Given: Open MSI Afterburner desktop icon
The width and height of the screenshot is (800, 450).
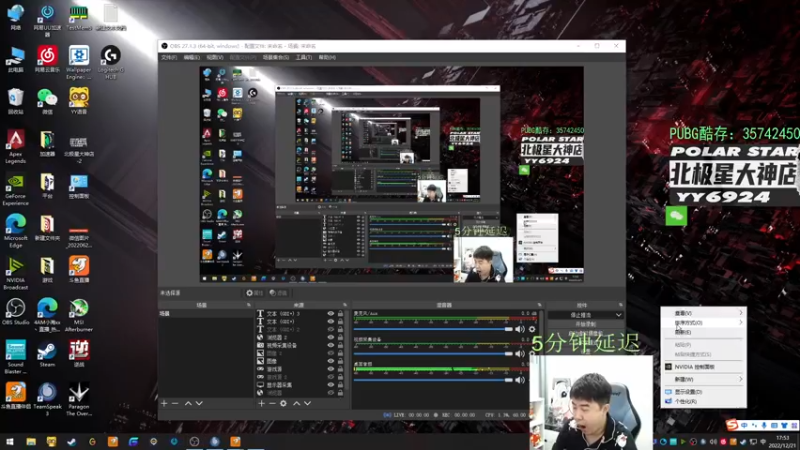Looking at the screenshot, I should tap(79, 315).
